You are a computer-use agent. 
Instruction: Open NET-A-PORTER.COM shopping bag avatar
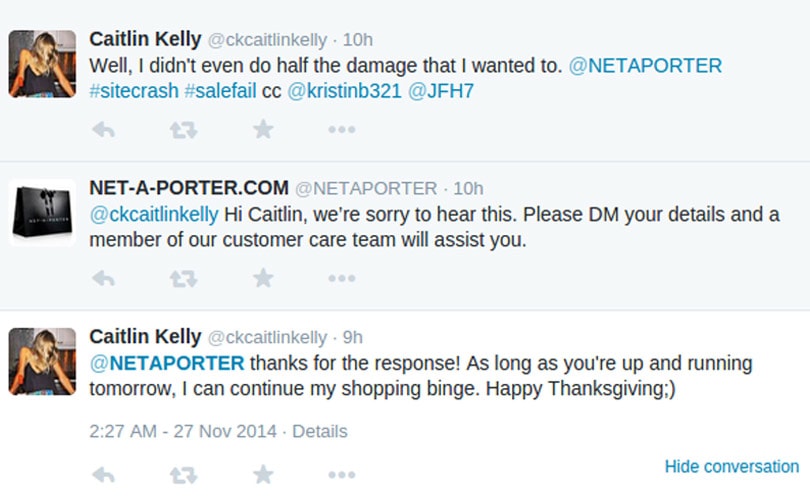pyautogui.click(x=42, y=212)
